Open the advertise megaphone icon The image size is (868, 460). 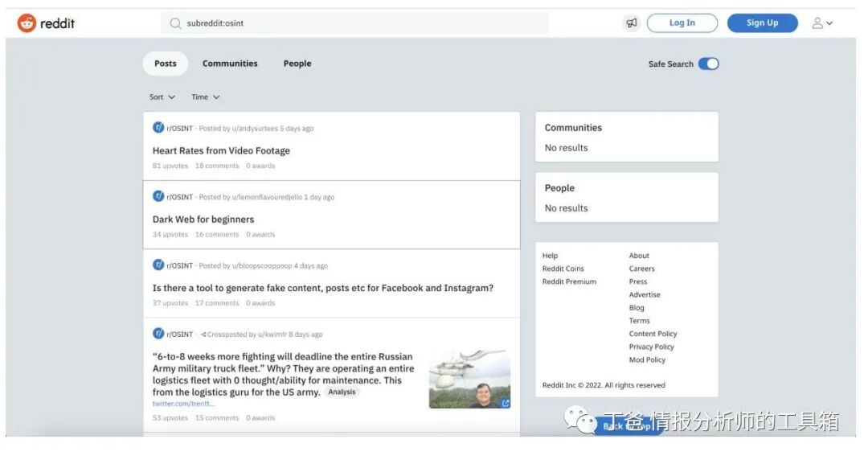(631, 23)
